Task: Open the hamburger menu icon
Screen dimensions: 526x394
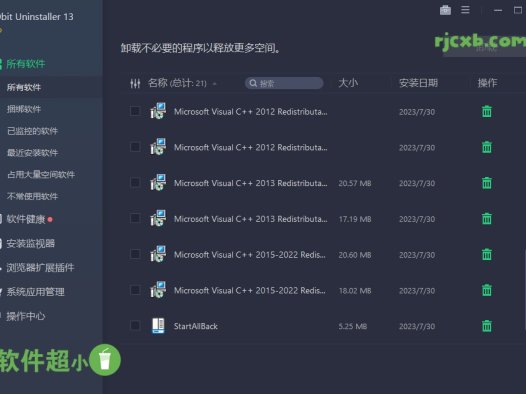Action: click(465, 10)
